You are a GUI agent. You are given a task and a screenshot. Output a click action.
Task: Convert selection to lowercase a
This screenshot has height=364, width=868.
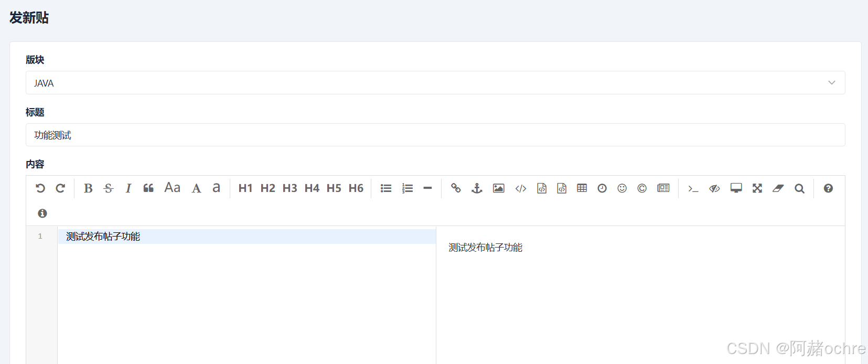[x=216, y=188]
